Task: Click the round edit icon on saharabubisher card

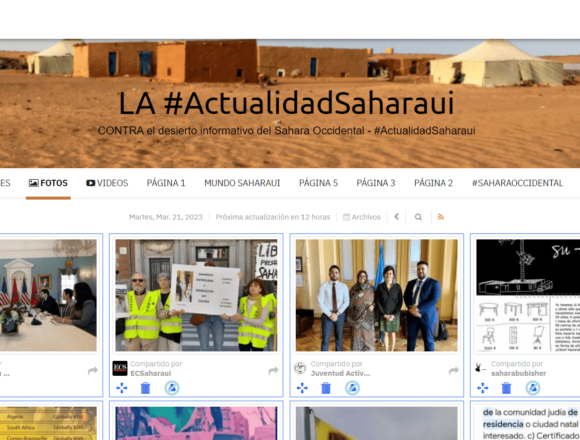Action: pos(533,388)
